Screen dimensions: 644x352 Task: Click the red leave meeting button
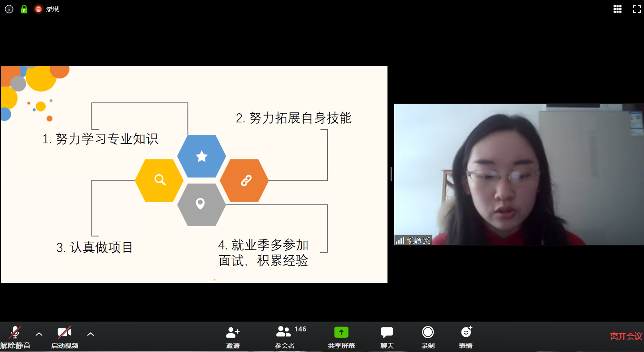pyautogui.click(x=626, y=336)
